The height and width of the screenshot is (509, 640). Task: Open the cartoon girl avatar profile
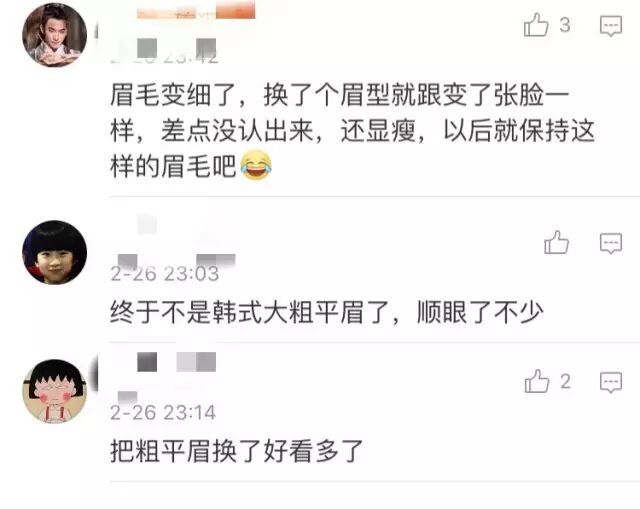click(x=54, y=391)
